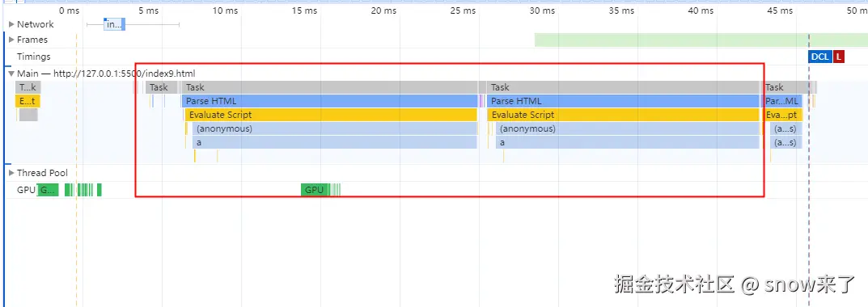This screenshot has width=868, height=307.
Task: Select the first Parse HTML bar
Action: point(329,101)
